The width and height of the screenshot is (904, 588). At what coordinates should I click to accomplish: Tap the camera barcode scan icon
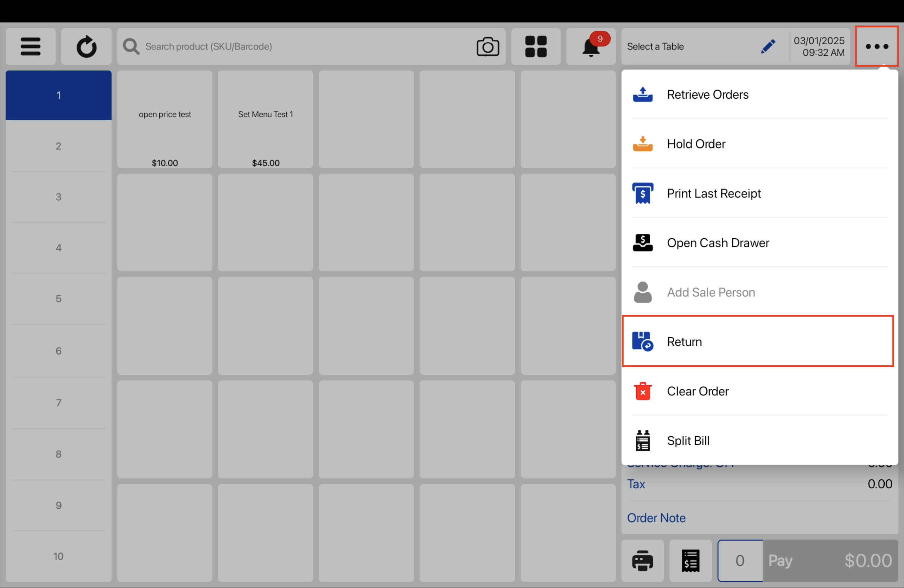coord(488,46)
